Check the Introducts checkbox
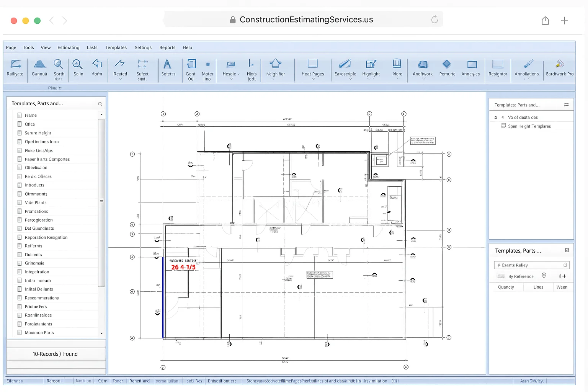This screenshot has width=588, height=392. coord(20,185)
